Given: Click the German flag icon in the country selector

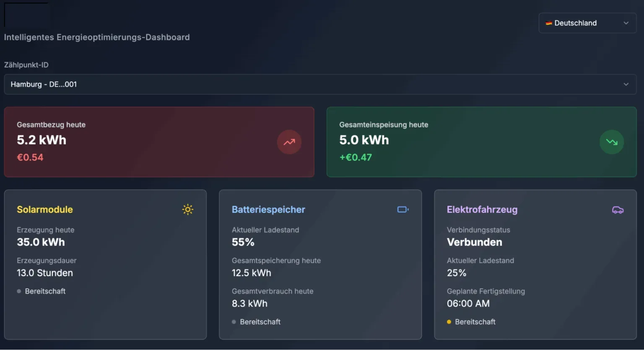Looking at the screenshot, I should (x=548, y=23).
